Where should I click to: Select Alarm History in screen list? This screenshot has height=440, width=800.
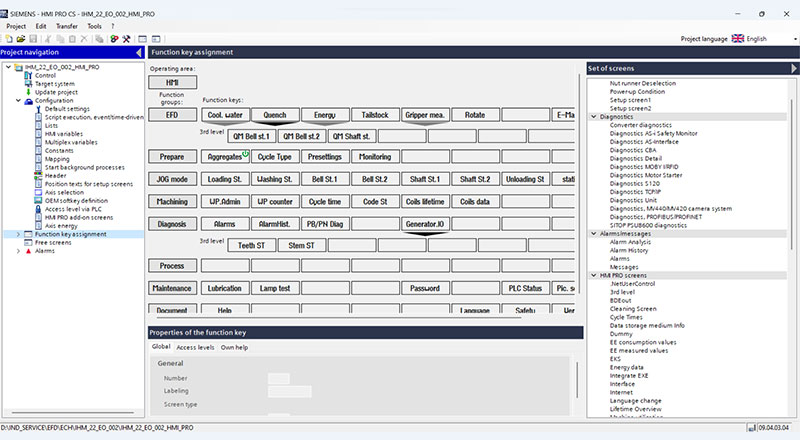click(629, 251)
